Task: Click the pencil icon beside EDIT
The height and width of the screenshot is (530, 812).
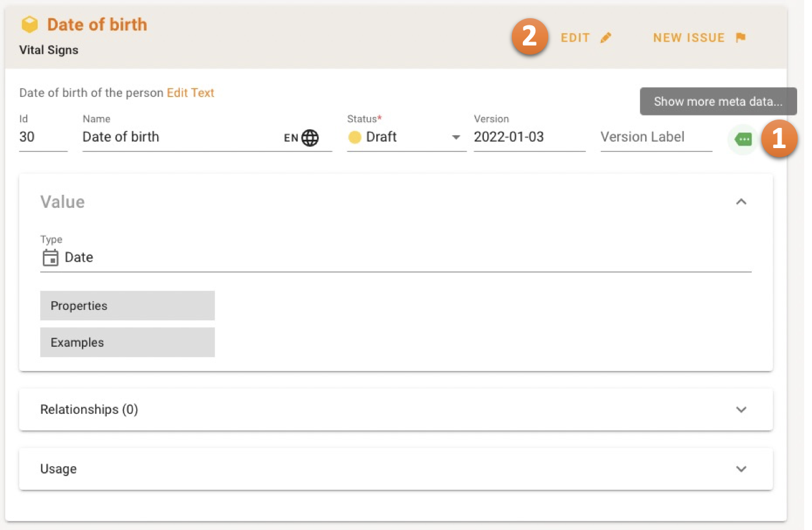Action: pos(605,38)
